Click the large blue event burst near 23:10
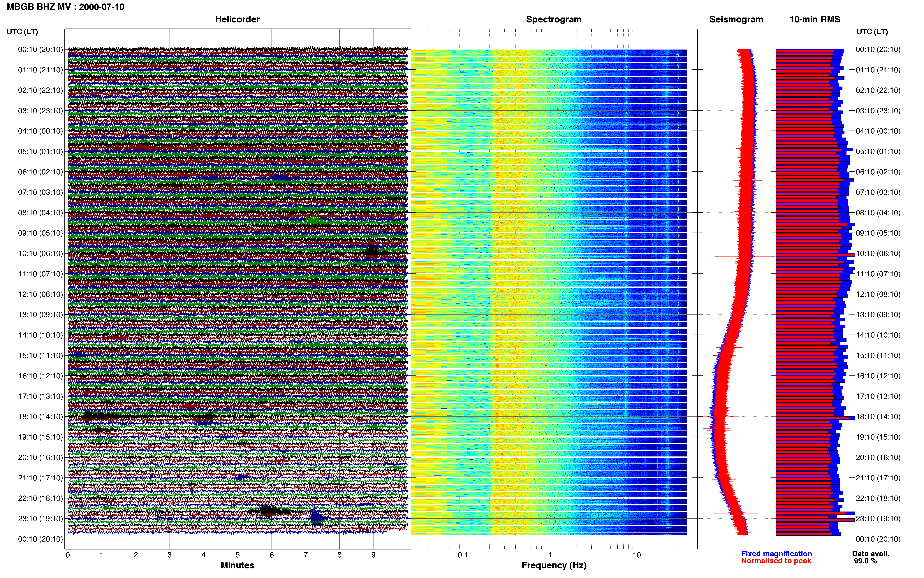The width and height of the screenshot is (924, 578). pyautogui.click(x=316, y=517)
